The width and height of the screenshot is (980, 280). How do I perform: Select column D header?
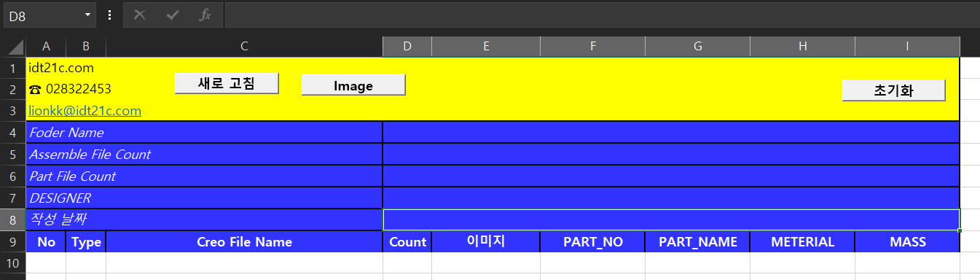[x=407, y=47]
